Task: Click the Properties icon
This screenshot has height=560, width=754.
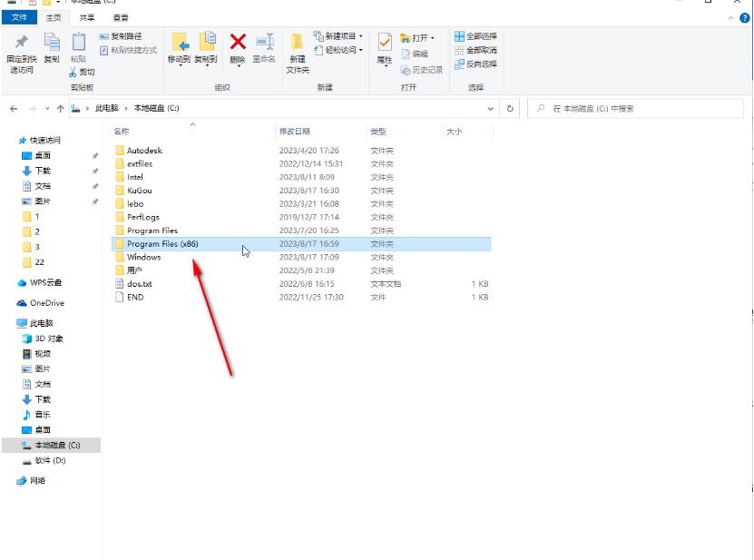Action: pyautogui.click(x=385, y=43)
